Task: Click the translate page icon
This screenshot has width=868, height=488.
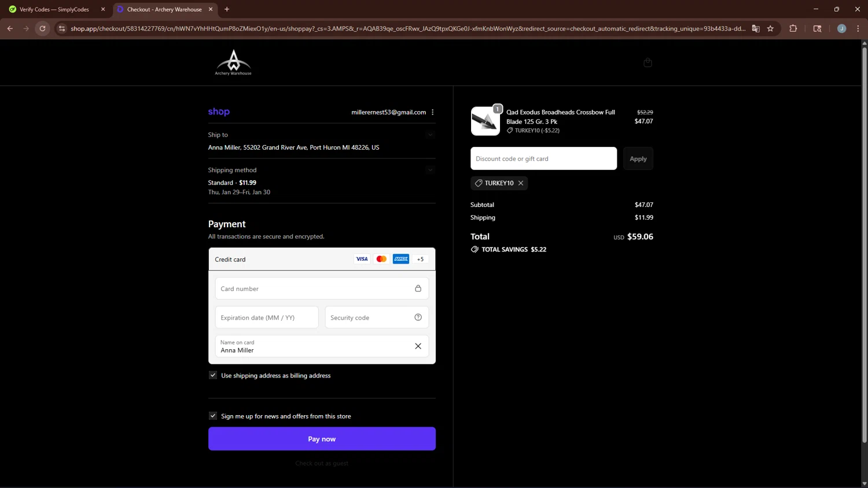Action: (x=756, y=28)
